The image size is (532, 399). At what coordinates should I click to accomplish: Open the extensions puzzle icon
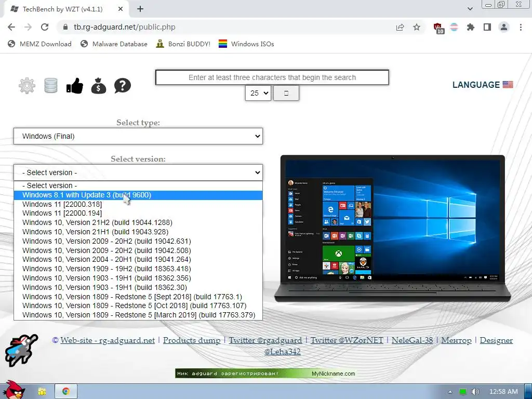(x=471, y=27)
